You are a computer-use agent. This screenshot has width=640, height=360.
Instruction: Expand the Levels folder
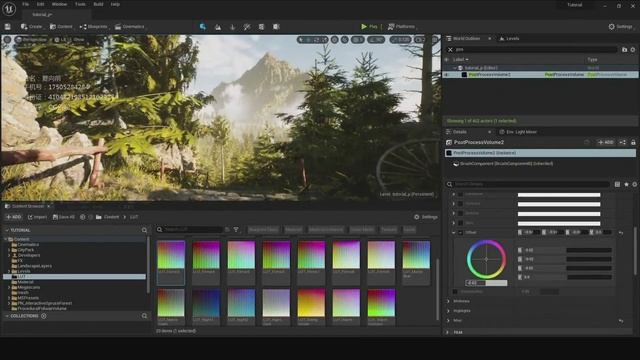point(9,271)
